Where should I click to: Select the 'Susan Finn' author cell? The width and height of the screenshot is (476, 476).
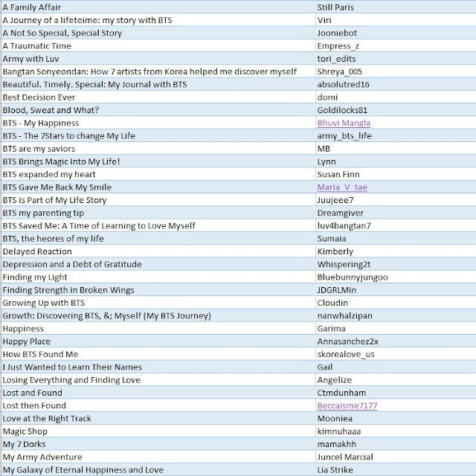(396, 174)
